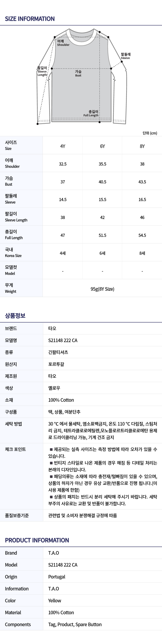Image resolution: width=162 pixels, height=644 pixels.
Task: Select the 8Y size column header
Action: (142, 146)
